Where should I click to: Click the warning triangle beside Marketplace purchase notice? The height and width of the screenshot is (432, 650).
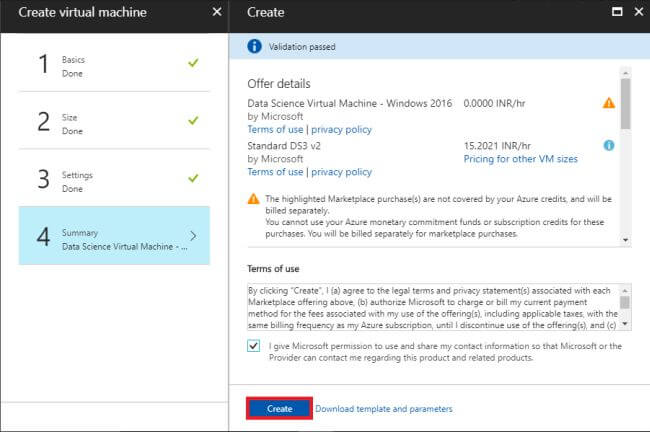(x=254, y=199)
